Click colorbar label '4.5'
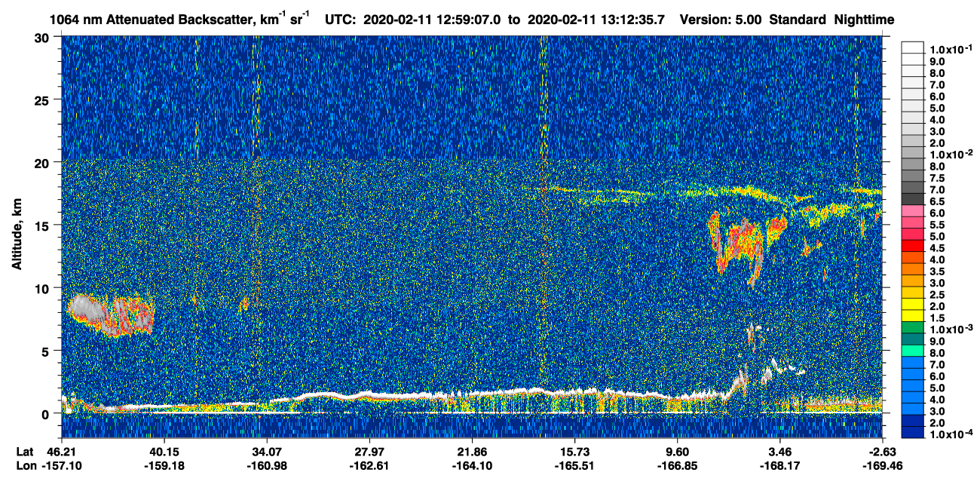This screenshot has height=503, width=980. pos(937,249)
